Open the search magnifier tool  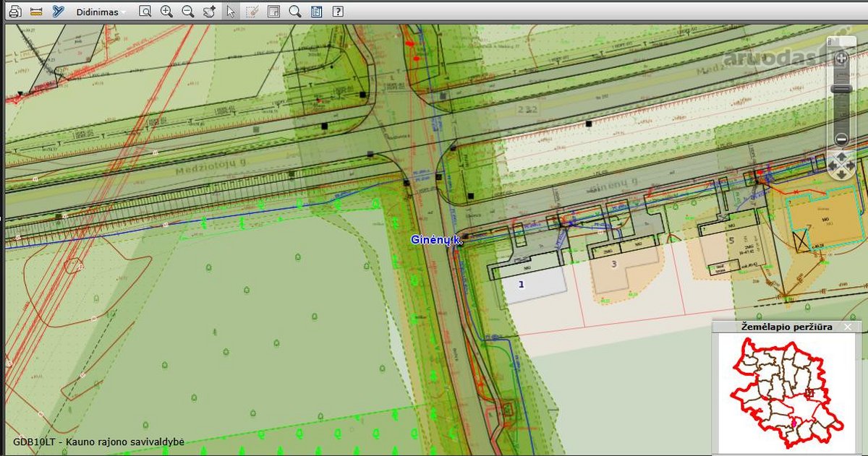(x=294, y=12)
